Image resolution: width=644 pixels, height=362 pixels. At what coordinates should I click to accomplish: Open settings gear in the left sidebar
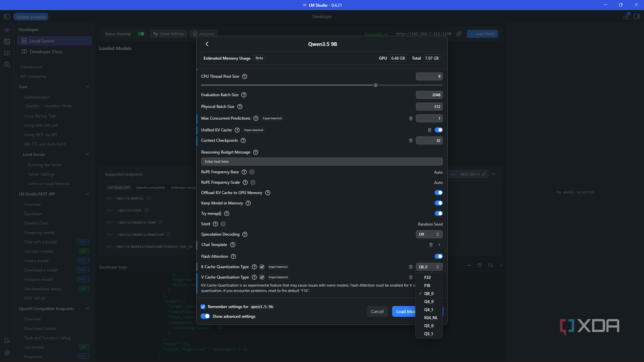coord(7,353)
